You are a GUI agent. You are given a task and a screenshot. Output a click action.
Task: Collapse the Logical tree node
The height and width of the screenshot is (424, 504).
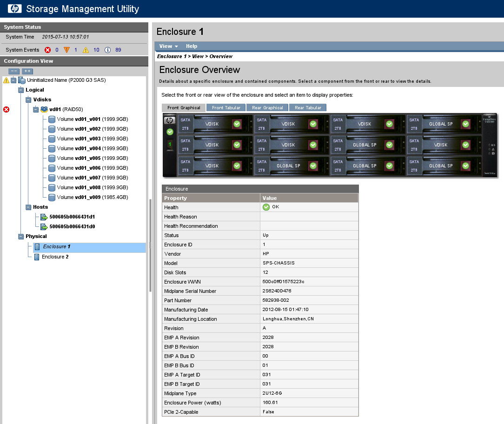(21, 90)
